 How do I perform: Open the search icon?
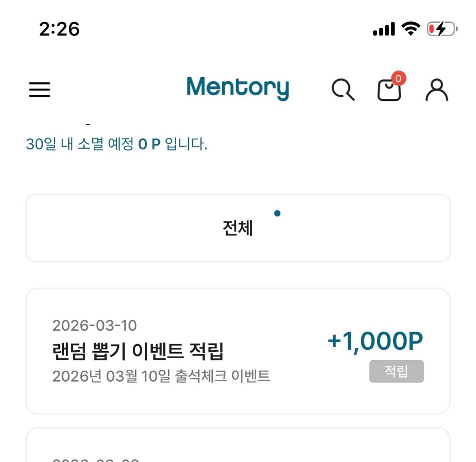point(344,90)
